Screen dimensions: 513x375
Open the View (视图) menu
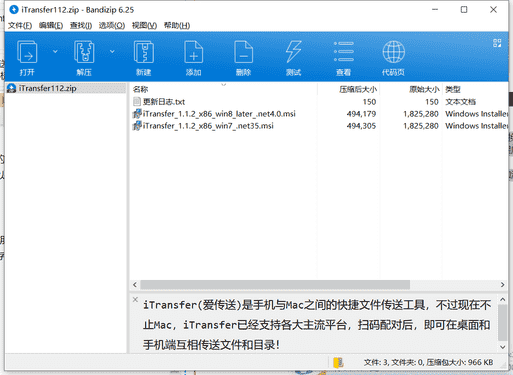point(144,25)
